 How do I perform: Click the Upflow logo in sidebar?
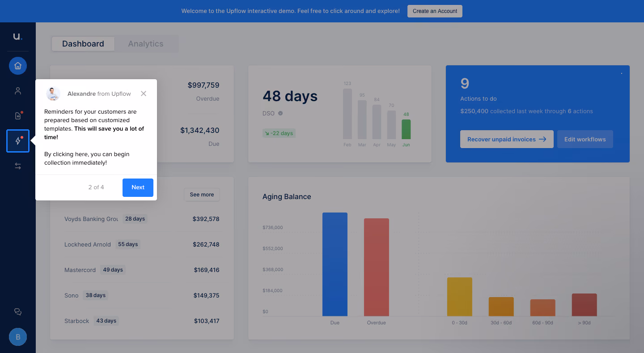pos(17,37)
